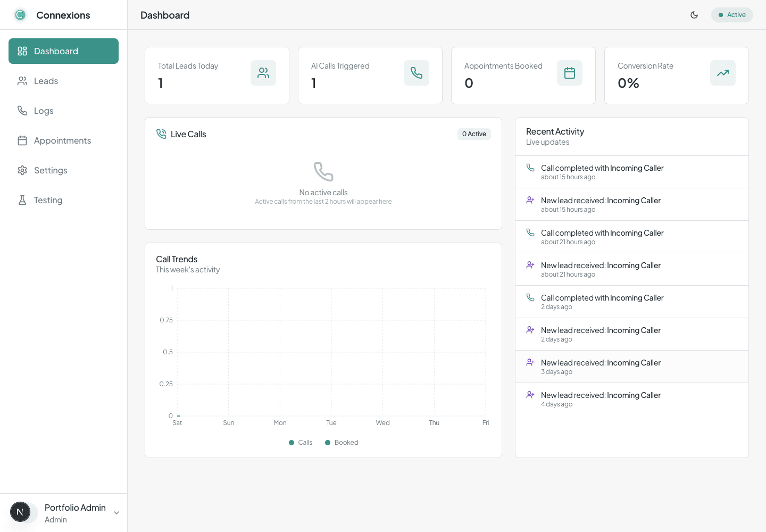766x532 pixels.
Task: Expand the Portfolio Admin user menu chevron
Action: (x=116, y=513)
